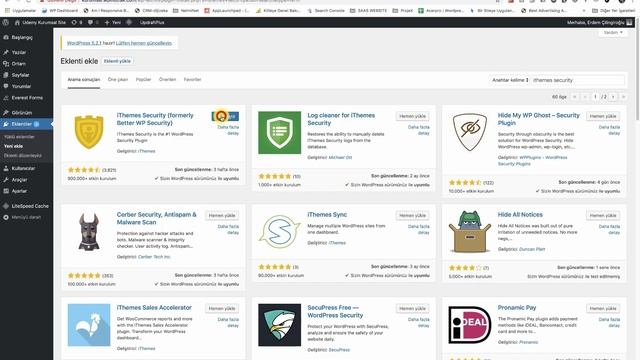This screenshot has width=640, height=360.
Task: Click Yeni new content in admin bar
Action: click(113, 22)
